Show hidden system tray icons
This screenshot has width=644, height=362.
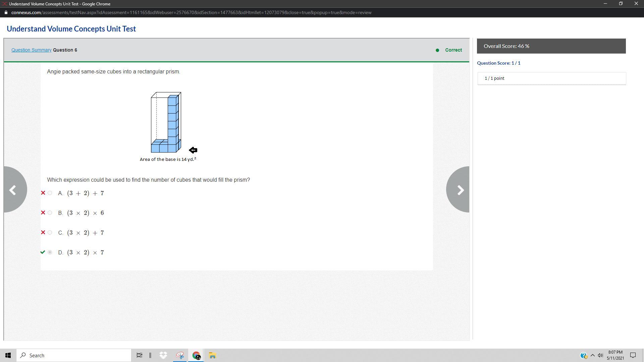[593, 355]
